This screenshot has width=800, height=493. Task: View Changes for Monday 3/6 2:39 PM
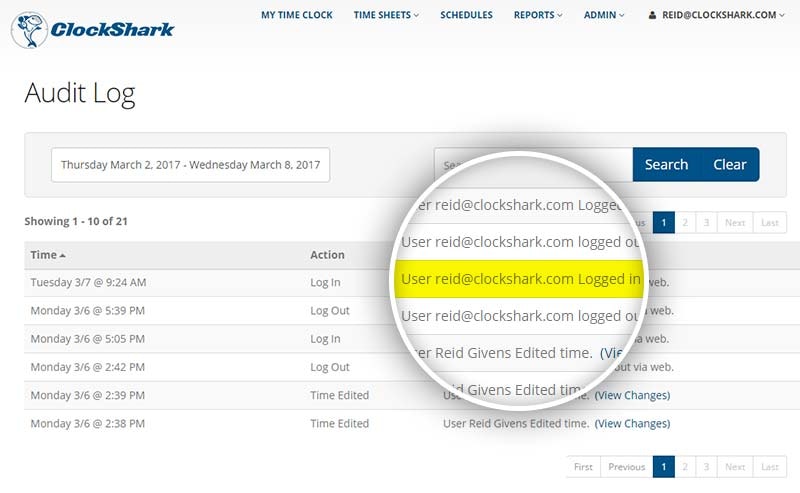pyautogui.click(x=632, y=395)
